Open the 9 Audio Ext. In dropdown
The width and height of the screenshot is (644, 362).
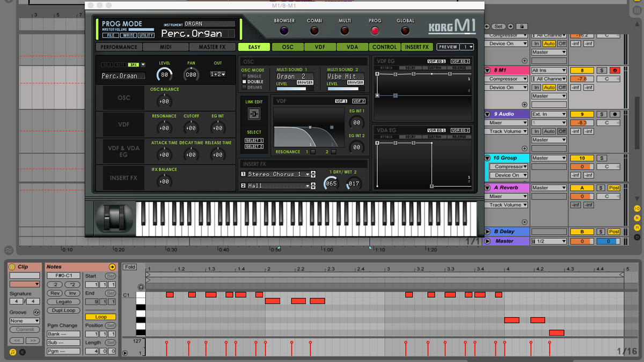549,114
